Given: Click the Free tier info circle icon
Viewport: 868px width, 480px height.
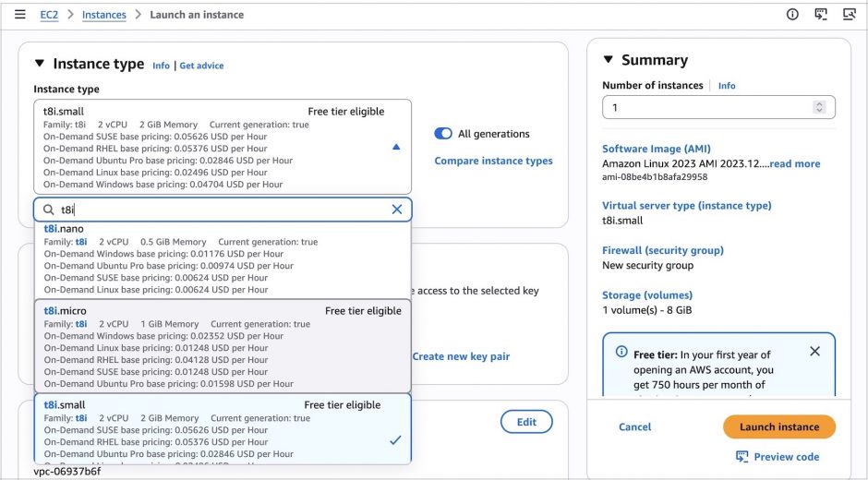Looking at the screenshot, I should (x=621, y=352).
